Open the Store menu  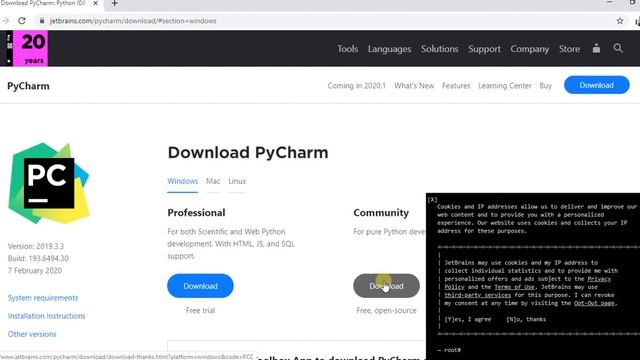[x=569, y=49]
